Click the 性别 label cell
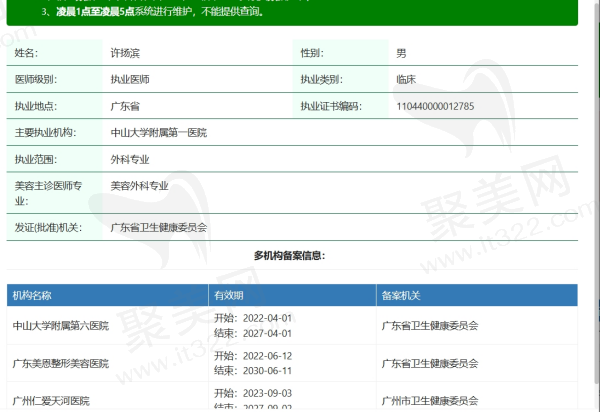This screenshot has width=600, height=412. [341, 52]
